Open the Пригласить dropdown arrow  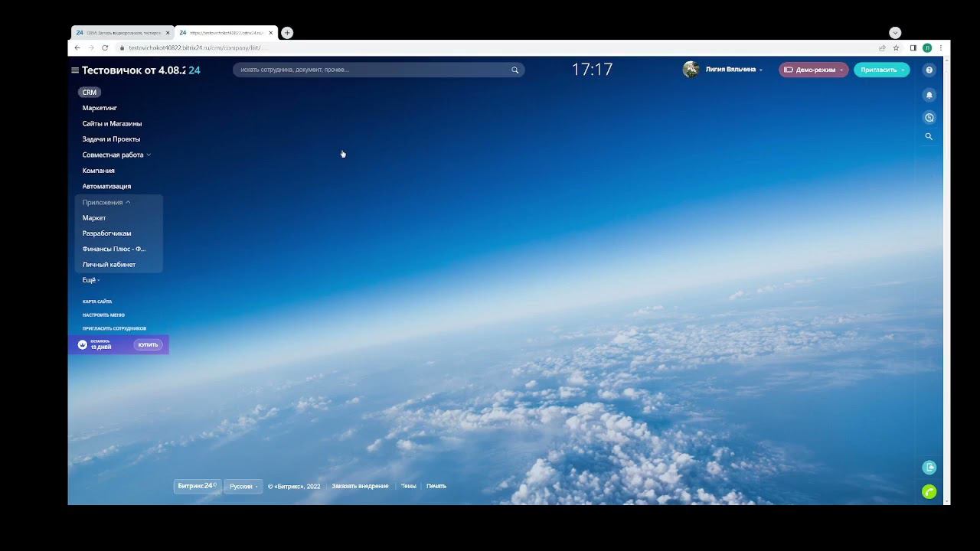903,70
